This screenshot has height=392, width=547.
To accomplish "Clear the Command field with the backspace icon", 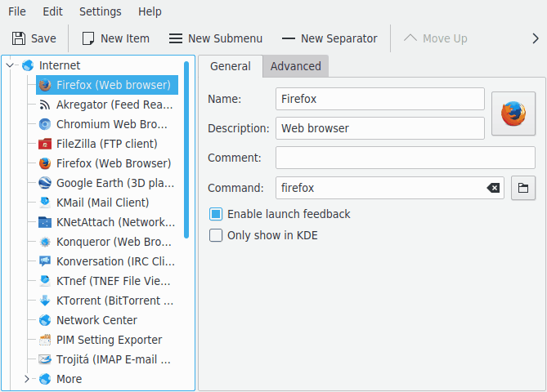I will pos(493,188).
